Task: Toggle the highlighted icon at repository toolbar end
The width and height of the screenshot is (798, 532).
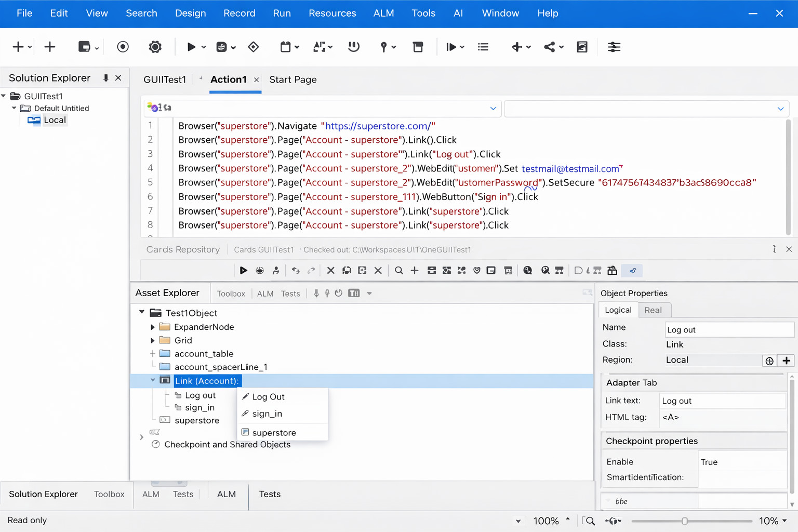Action: [x=632, y=270]
